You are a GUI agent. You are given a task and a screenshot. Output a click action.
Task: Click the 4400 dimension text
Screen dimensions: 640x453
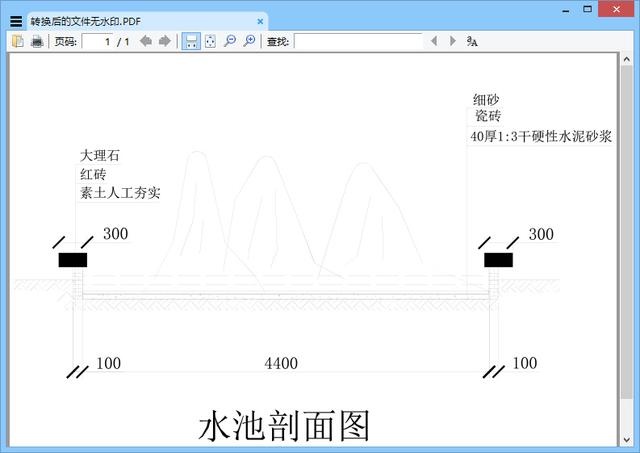(x=281, y=363)
